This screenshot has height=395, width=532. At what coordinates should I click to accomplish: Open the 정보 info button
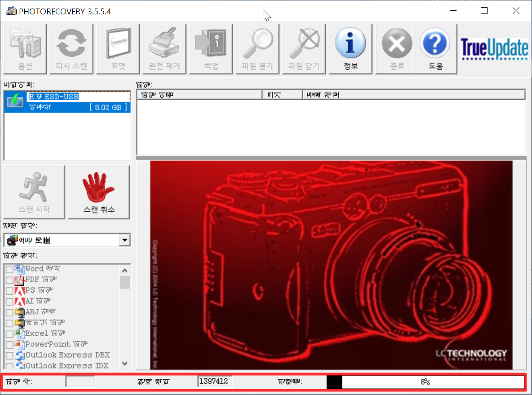[350, 49]
